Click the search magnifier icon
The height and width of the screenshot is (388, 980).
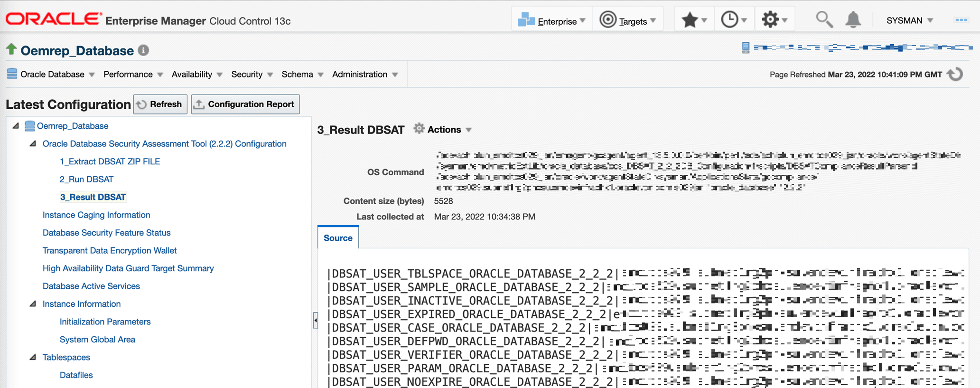(x=824, y=20)
